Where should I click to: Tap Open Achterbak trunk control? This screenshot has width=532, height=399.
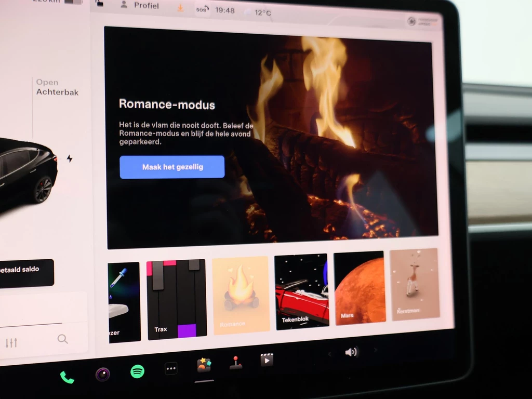[57, 87]
